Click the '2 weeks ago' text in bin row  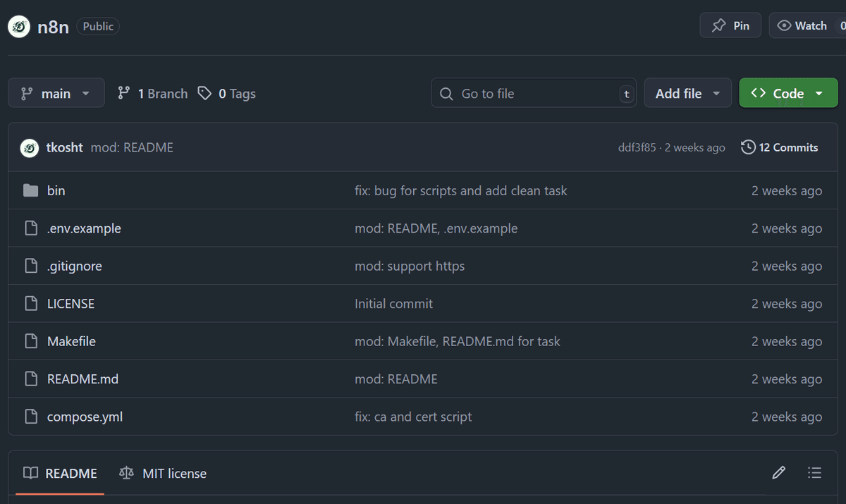pos(787,190)
